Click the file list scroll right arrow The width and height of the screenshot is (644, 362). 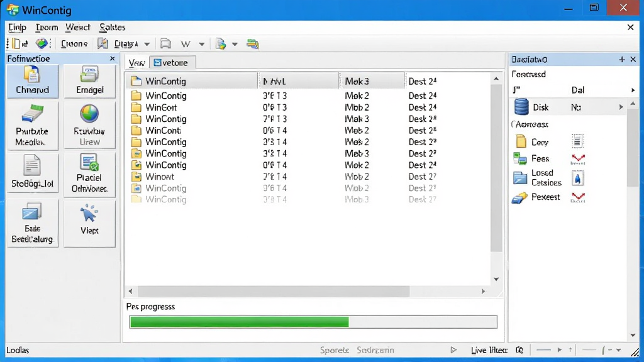(x=483, y=291)
